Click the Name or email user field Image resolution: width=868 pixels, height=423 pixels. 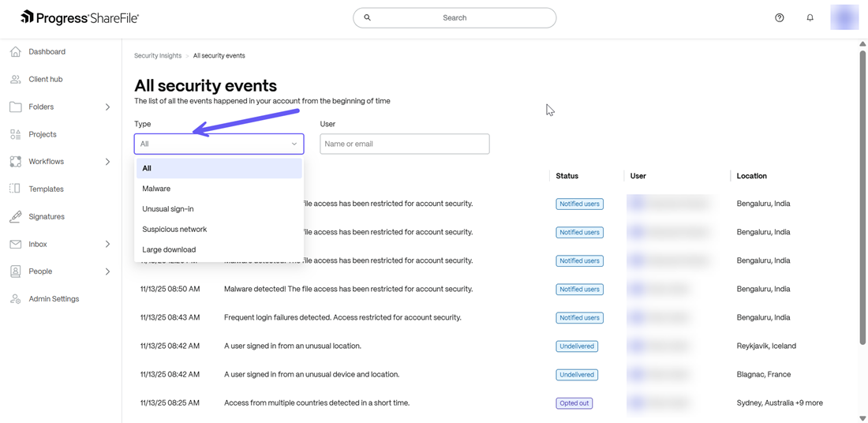[x=404, y=144]
